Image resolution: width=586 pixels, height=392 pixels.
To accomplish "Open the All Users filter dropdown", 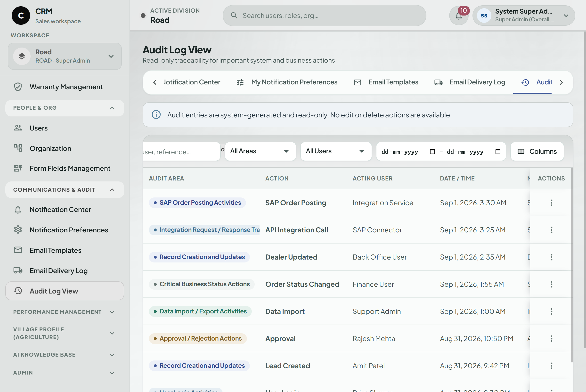I will (x=336, y=151).
